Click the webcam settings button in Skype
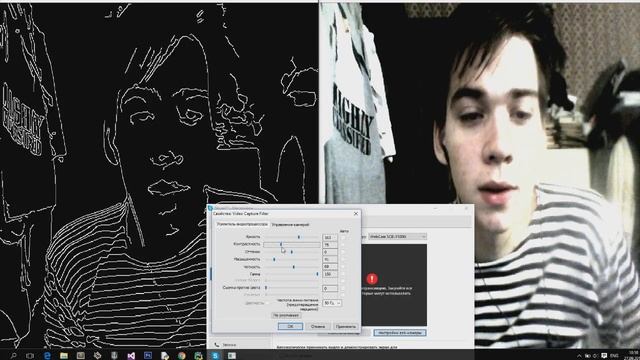Screen dimensions: 640x360 400,333
